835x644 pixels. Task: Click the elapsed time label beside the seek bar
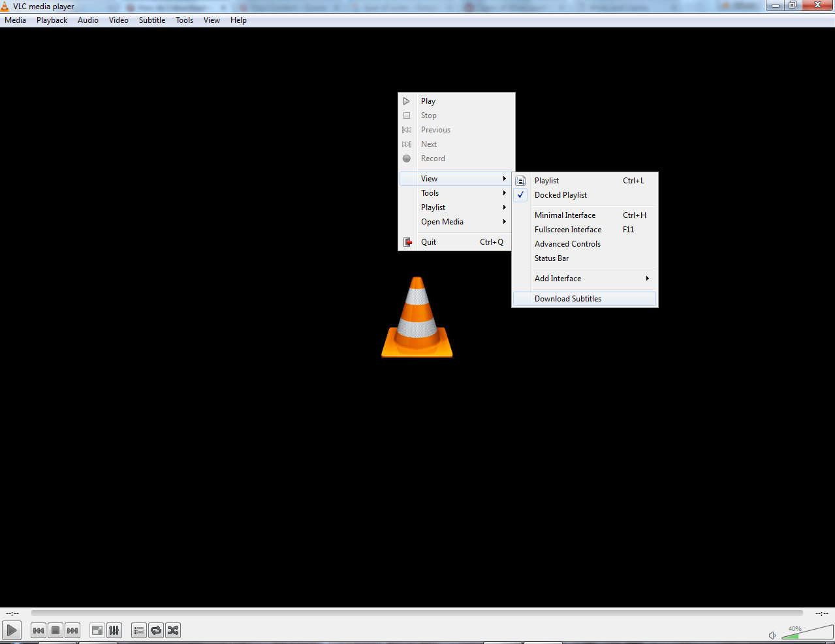(x=12, y=613)
